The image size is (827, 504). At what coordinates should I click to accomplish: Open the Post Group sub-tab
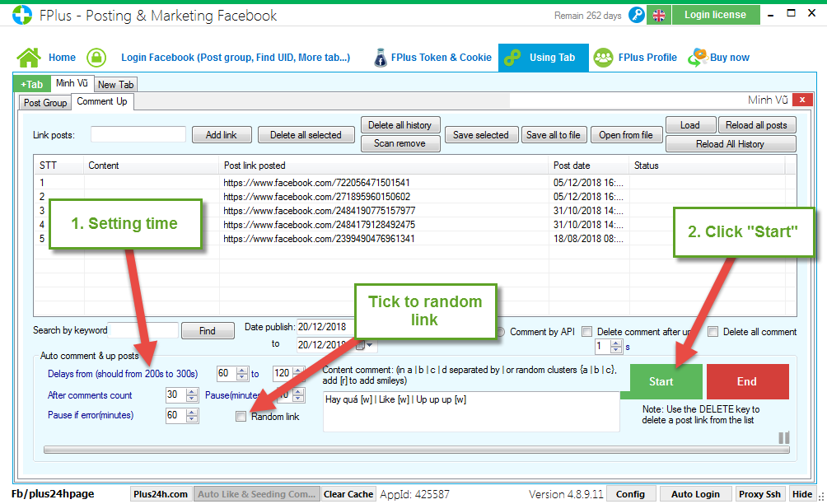tap(44, 103)
